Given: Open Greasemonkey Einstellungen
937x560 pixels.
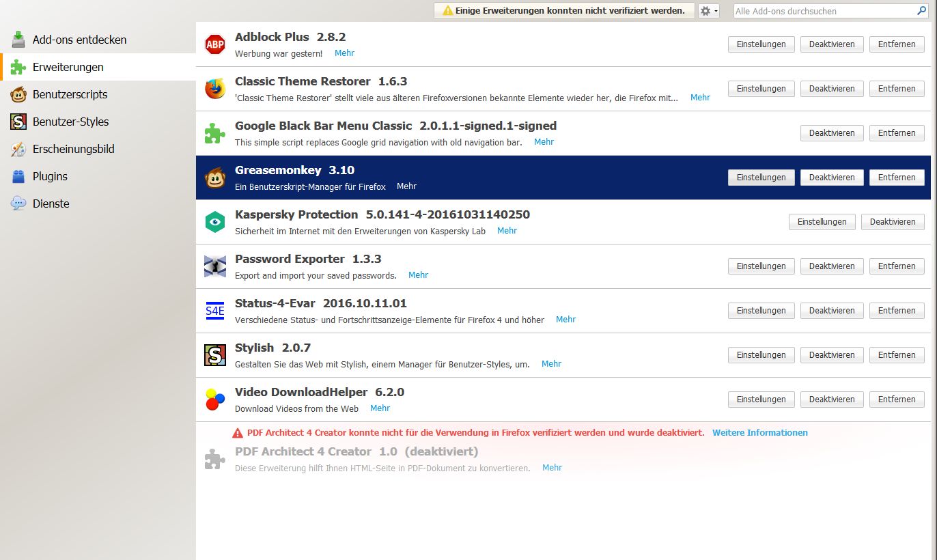Looking at the screenshot, I should pyautogui.click(x=761, y=178).
